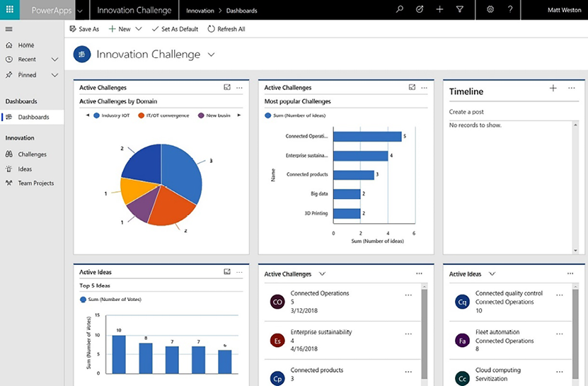Click the Timeline scroll down arrow
The height and width of the screenshot is (386, 588).
[x=576, y=251]
